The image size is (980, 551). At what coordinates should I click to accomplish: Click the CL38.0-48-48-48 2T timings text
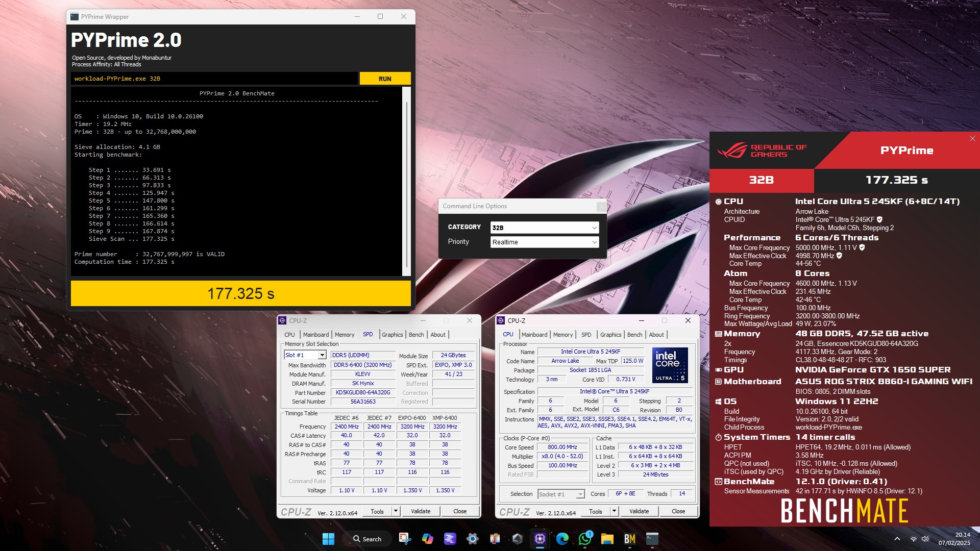841,360
